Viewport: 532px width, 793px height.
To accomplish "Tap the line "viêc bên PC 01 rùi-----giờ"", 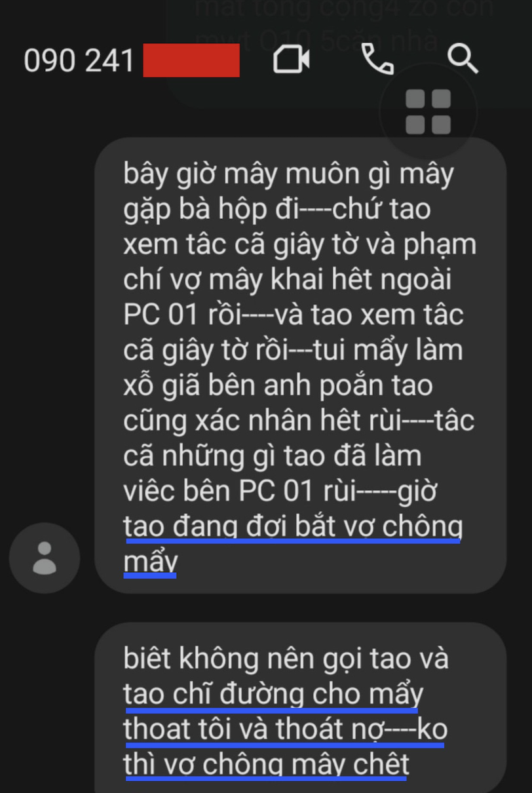I will 280,492.
